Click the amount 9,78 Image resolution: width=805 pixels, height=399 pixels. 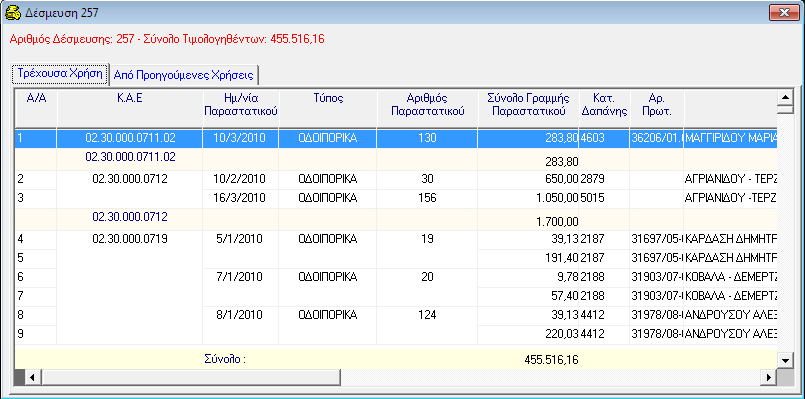coord(567,277)
